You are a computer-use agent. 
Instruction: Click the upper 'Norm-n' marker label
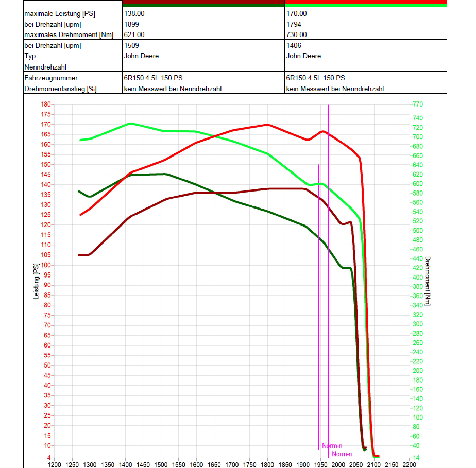point(332,446)
